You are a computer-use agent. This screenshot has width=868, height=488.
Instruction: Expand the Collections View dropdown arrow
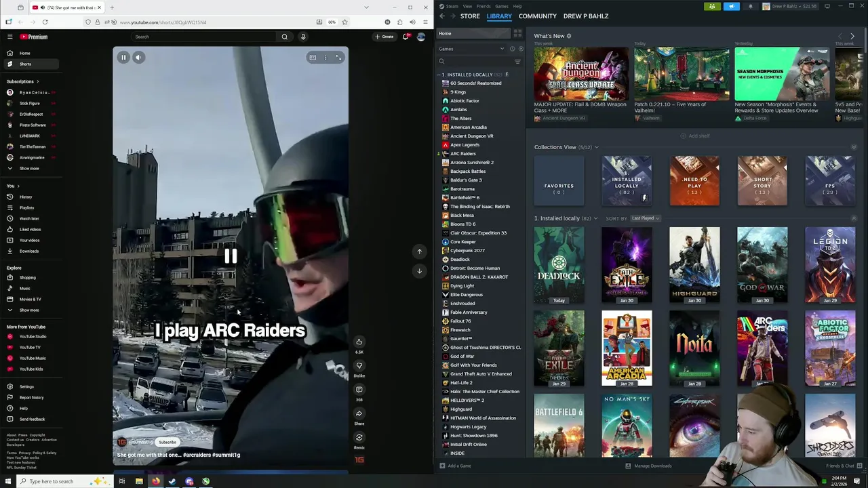tap(597, 147)
